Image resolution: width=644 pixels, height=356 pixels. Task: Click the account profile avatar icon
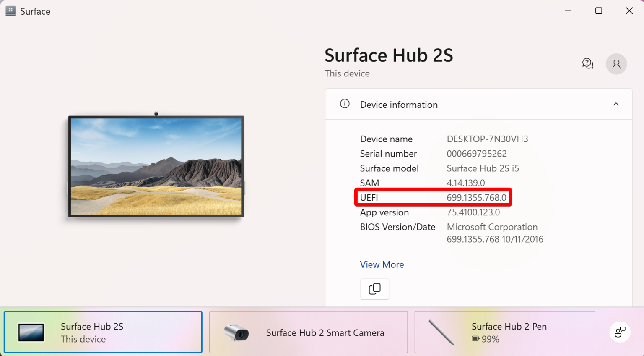pos(616,64)
